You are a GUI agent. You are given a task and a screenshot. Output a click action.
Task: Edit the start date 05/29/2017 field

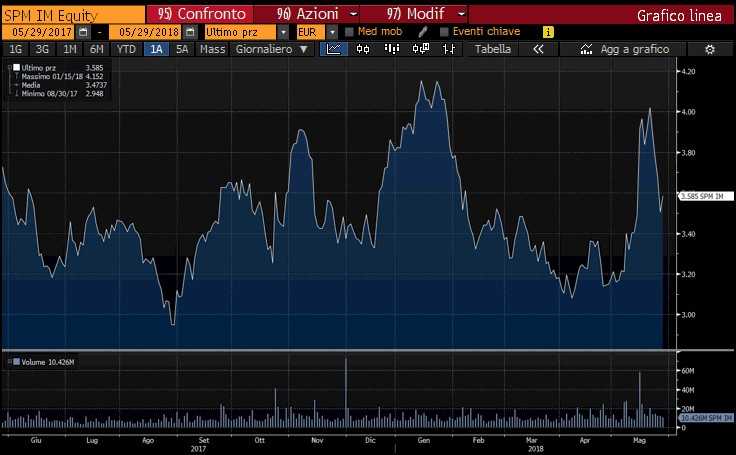(39, 32)
